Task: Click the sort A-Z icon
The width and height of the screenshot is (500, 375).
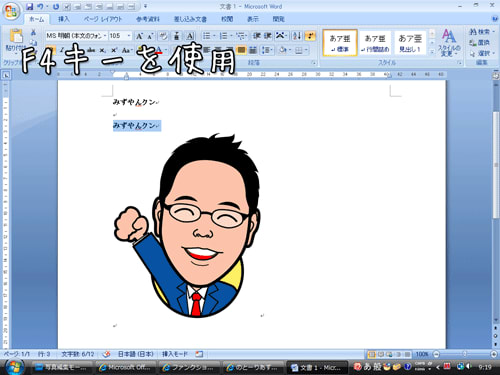Action: 296,36
